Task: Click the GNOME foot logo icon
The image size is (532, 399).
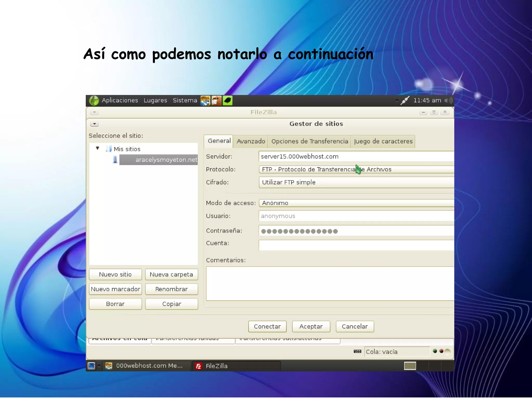Action: tap(94, 101)
